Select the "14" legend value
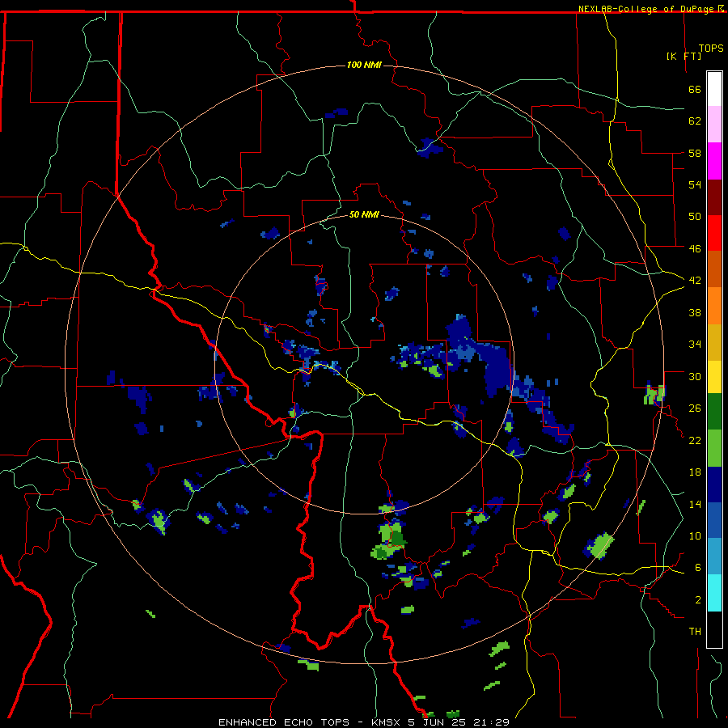Viewport: 728px width, 728px height. coord(695,504)
